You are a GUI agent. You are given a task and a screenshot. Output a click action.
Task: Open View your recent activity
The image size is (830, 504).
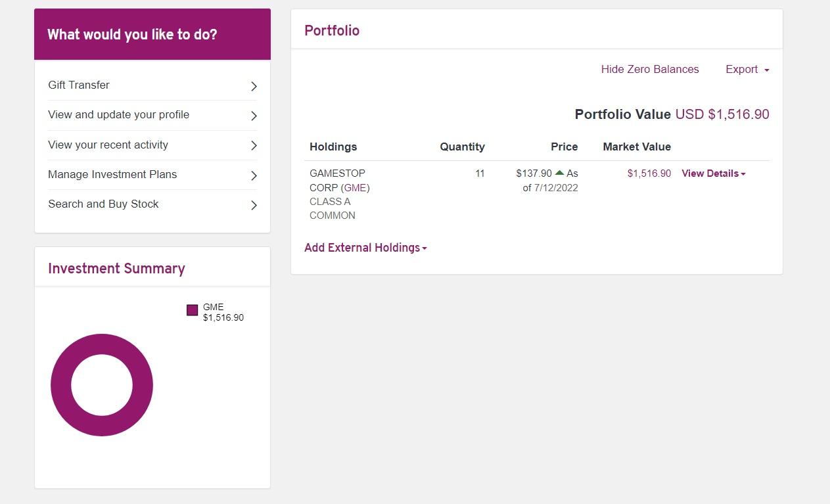108,145
